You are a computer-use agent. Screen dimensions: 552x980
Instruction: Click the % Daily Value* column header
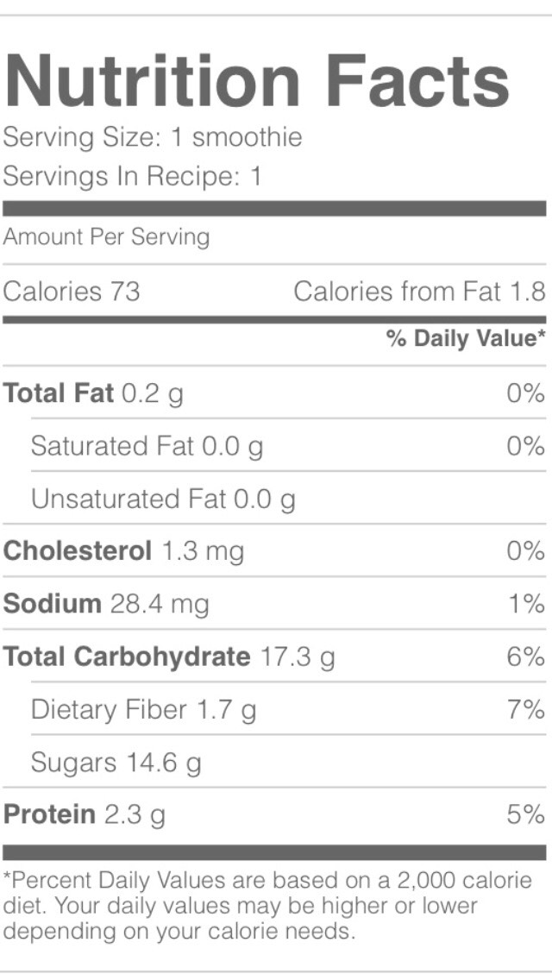(x=466, y=338)
